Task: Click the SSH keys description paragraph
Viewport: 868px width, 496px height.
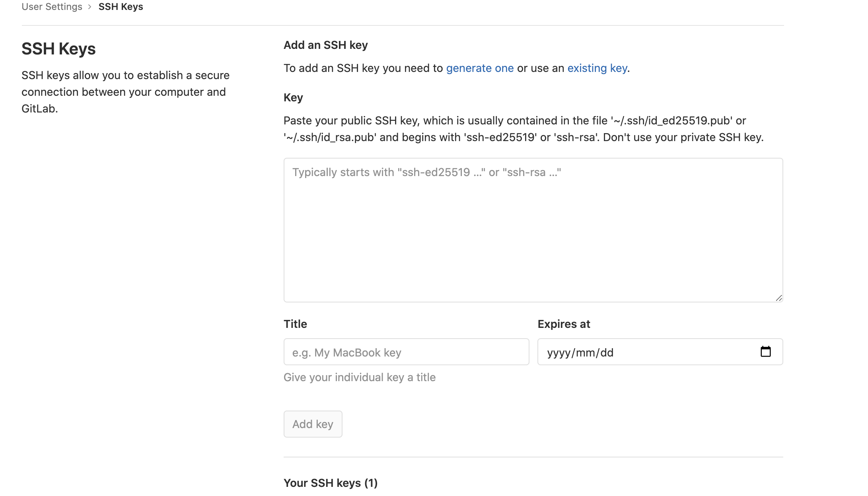Action: point(125,91)
